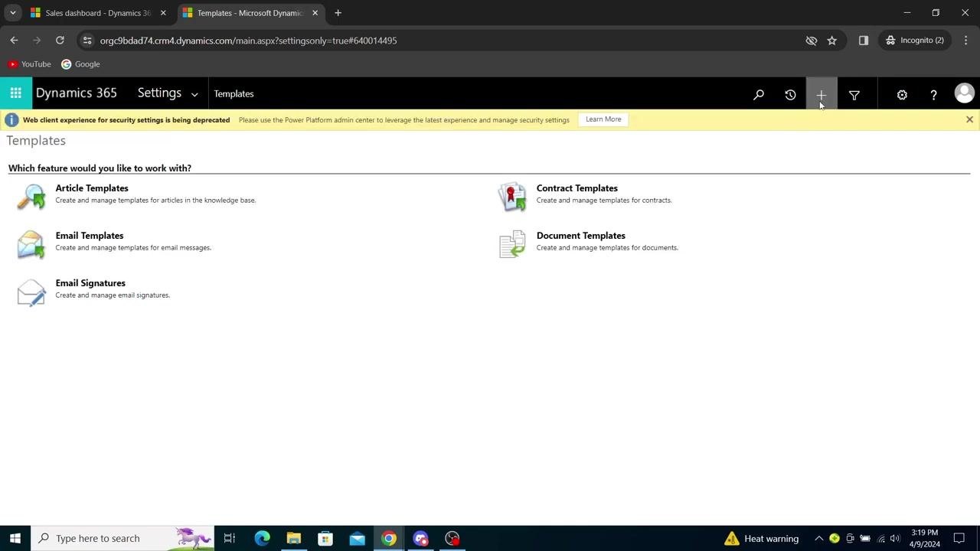
Task: Show hidden system tray icons chevron
Action: coord(818,539)
